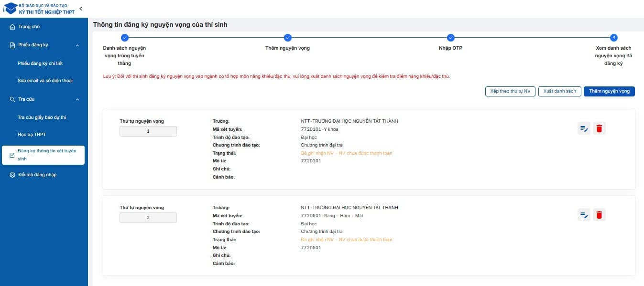Collapse the Tra cứu menu chevron
Image resolution: width=644 pixels, height=286 pixels.
tap(77, 99)
